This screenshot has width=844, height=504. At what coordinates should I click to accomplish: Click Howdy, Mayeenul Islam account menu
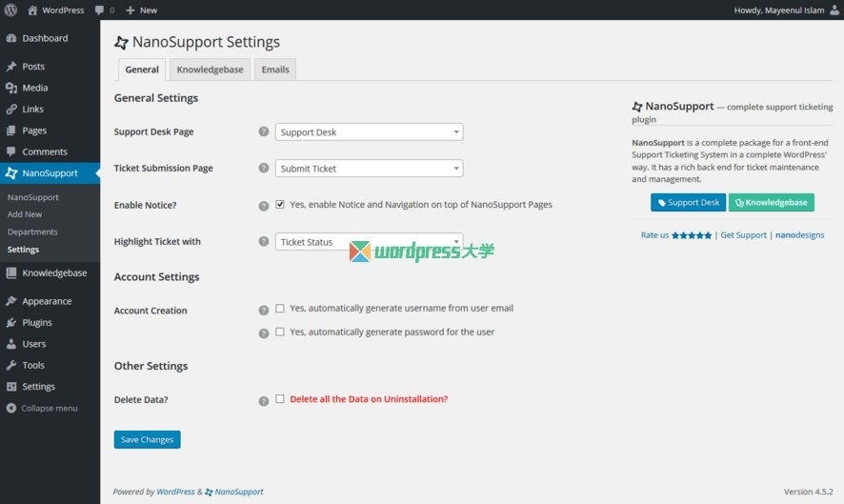click(x=787, y=10)
